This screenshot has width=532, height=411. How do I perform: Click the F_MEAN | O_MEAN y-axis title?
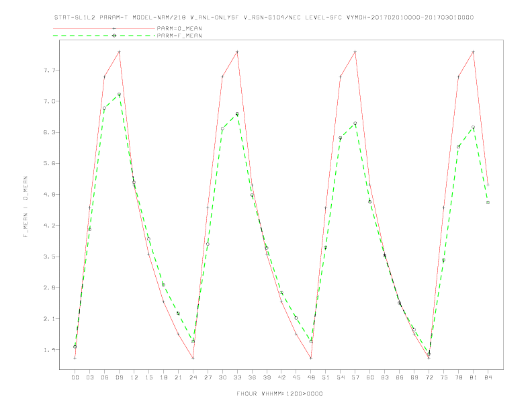pos(26,207)
